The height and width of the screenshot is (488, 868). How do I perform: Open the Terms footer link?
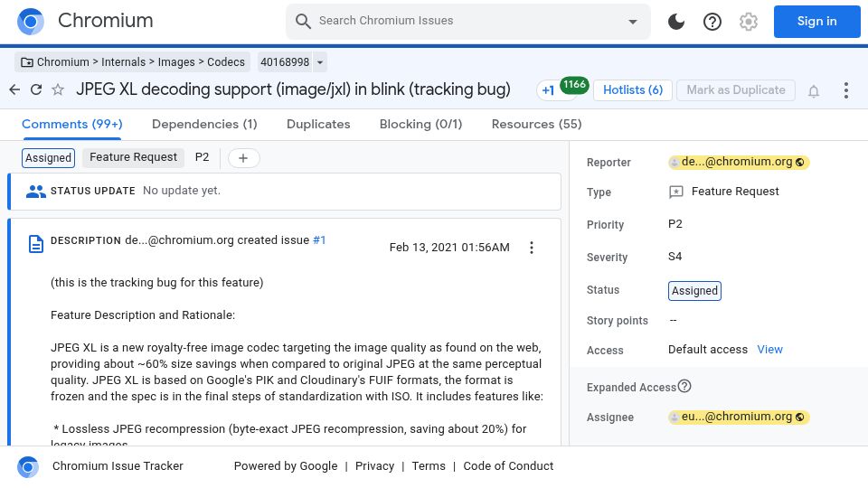coord(429,466)
